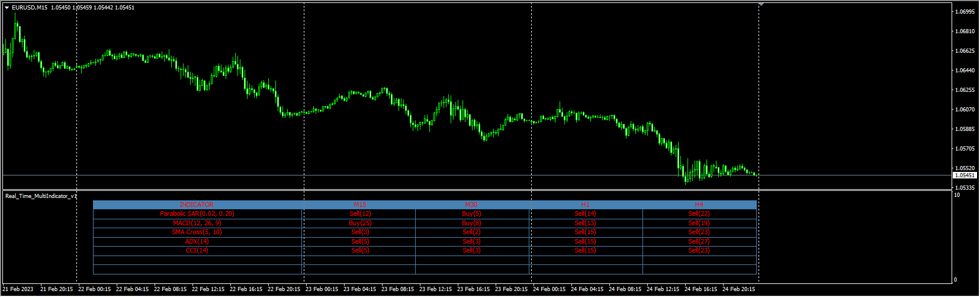Image resolution: width=980 pixels, height=297 pixels.
Task: Click CCI H1 cell Sell(15)
Action: [x=586, y=250]
